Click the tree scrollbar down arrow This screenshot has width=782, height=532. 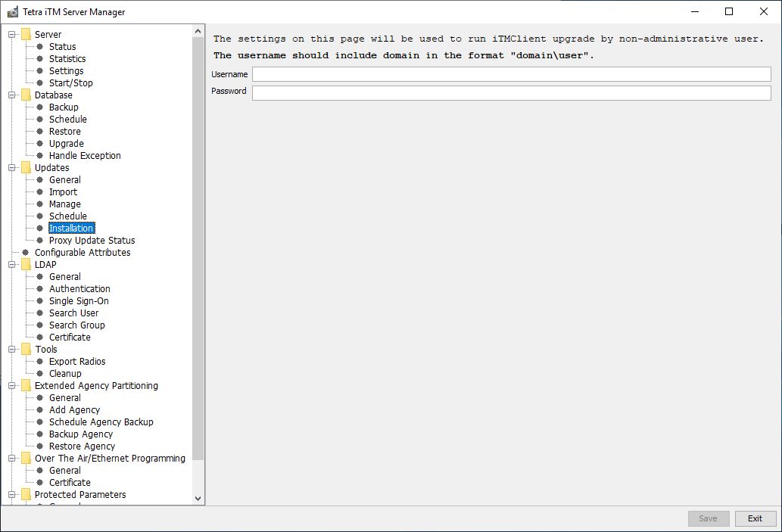coord(198,498)
